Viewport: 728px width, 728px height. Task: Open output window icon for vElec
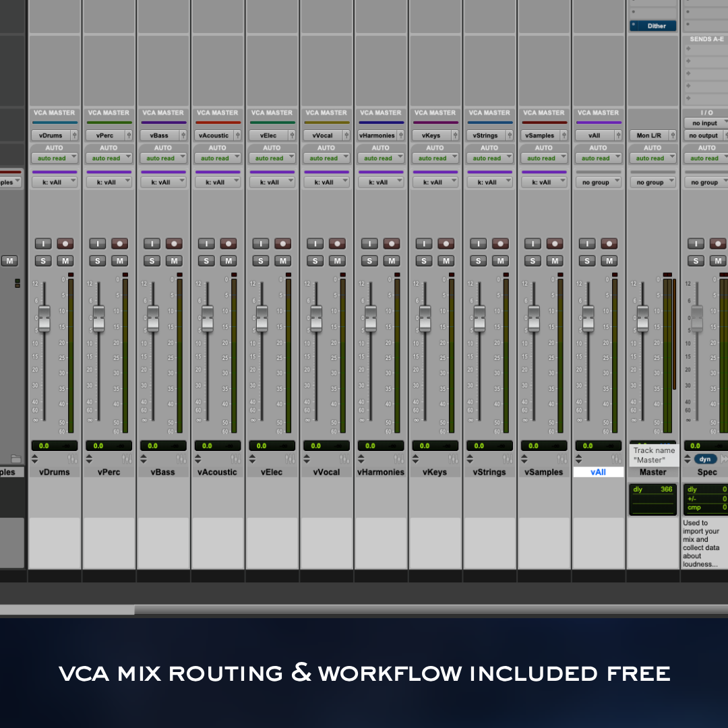pyautogui.click(x=290, y=459)
